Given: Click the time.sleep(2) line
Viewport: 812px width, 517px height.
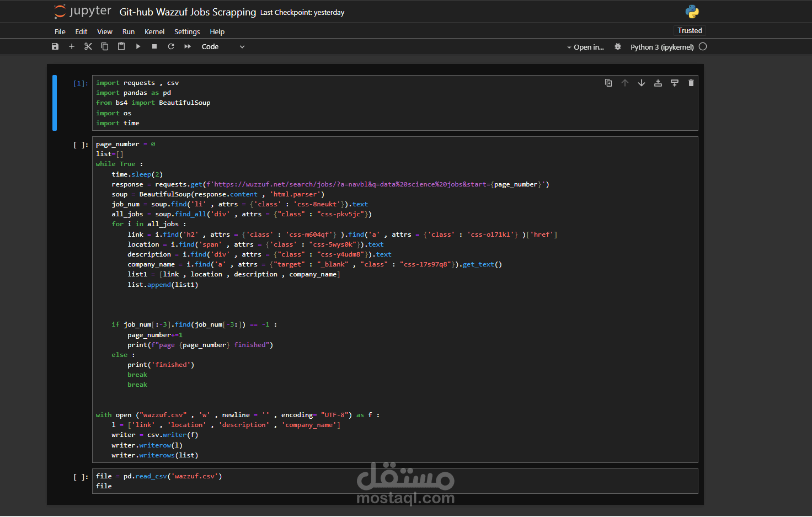Looking at the screenshot, I should 137,174.
